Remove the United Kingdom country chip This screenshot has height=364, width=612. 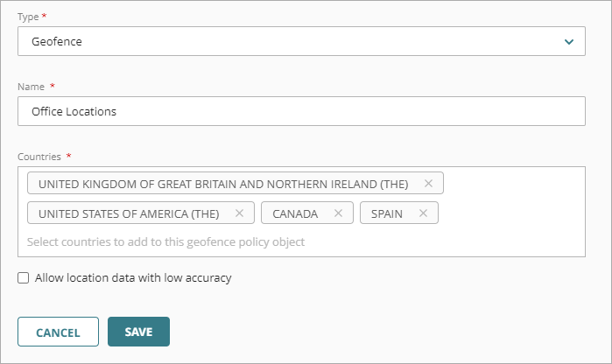428,184
